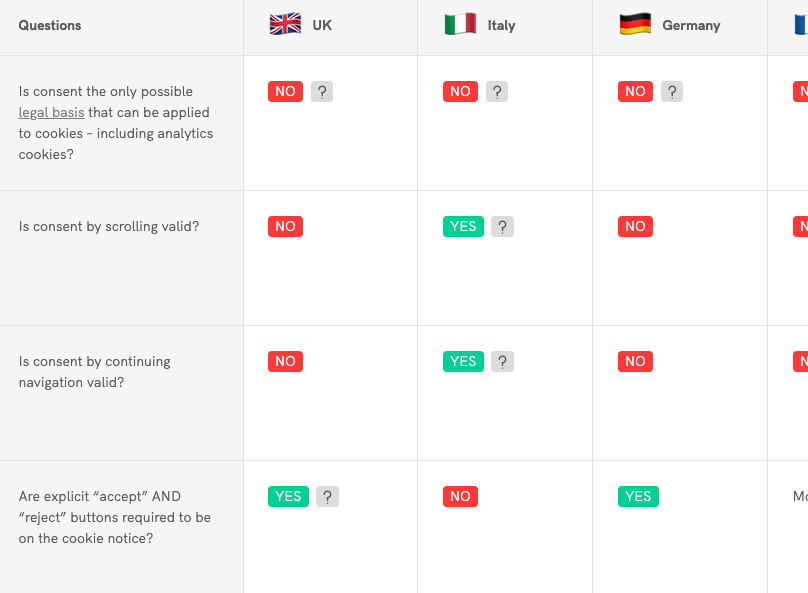Toggle UK's NO for consent by continuing navigation

tap(285, 361)
